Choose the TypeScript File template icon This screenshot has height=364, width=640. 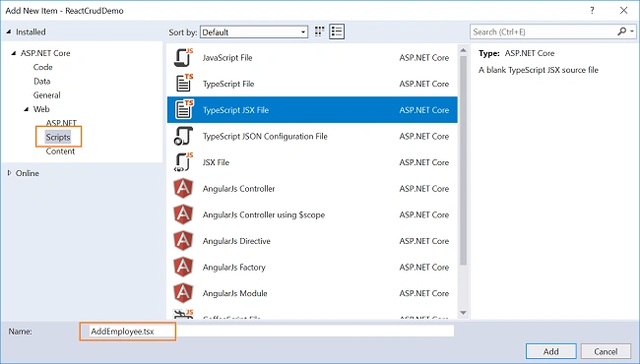click(x=184, y=84)
